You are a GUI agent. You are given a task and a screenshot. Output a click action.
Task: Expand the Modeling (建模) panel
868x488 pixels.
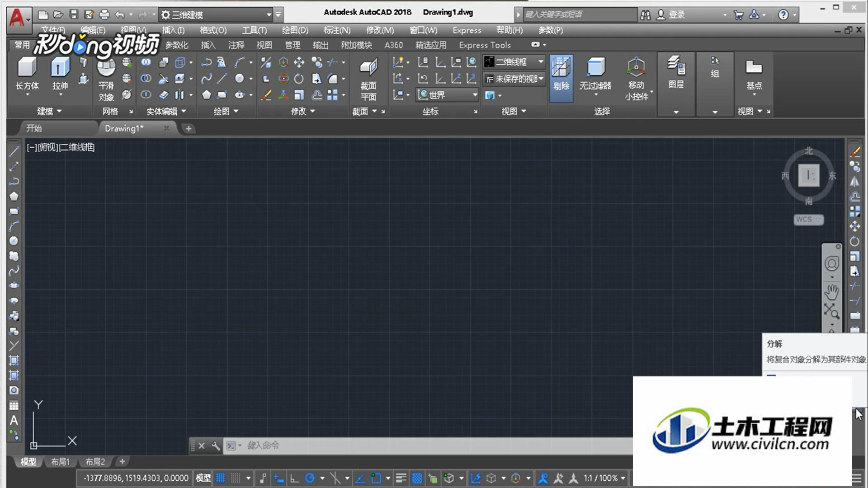point(49,111)
